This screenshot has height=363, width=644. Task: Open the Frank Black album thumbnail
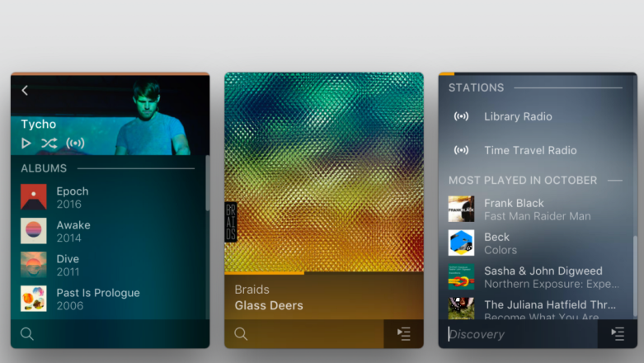coord(461,209)
